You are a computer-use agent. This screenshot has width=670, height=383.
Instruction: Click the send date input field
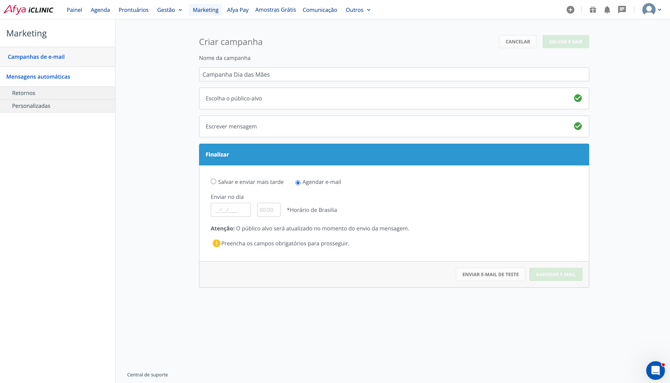[x=231, y=210]
